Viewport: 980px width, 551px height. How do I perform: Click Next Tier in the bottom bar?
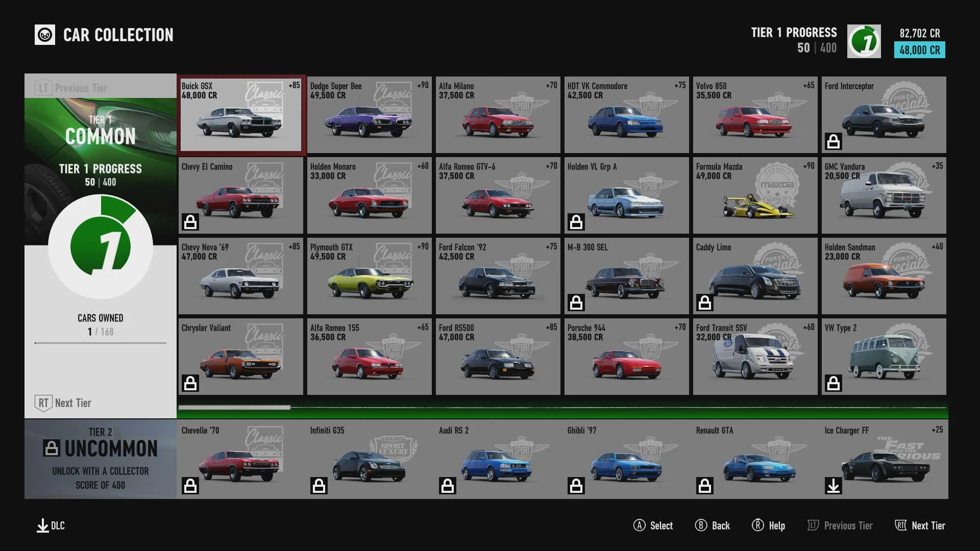pos(928,525)
